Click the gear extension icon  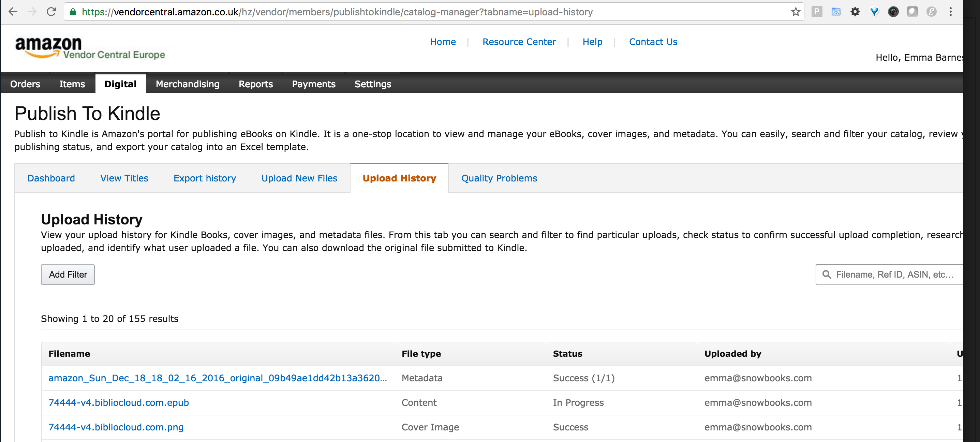[855, 12]
